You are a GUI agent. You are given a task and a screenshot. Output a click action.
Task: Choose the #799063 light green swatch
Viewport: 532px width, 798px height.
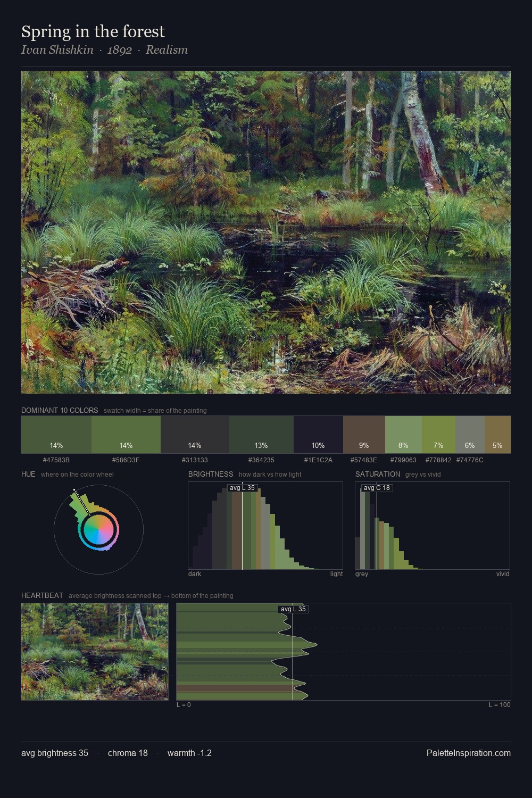coord(403,435)
